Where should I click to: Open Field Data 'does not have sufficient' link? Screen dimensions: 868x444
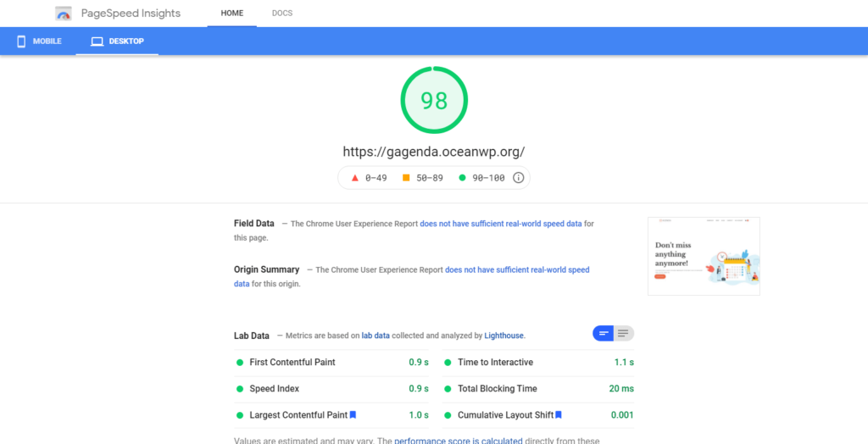point(501,224)
